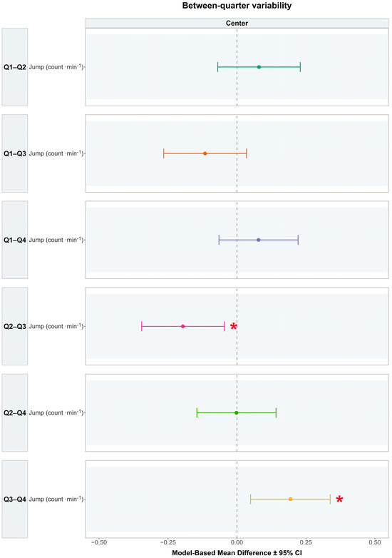
Task: Select the Q2–Q3 row strip label
Action: tap(15, 326)
